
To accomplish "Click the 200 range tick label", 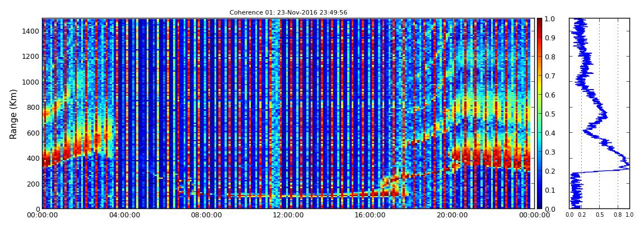I will 32,184.
